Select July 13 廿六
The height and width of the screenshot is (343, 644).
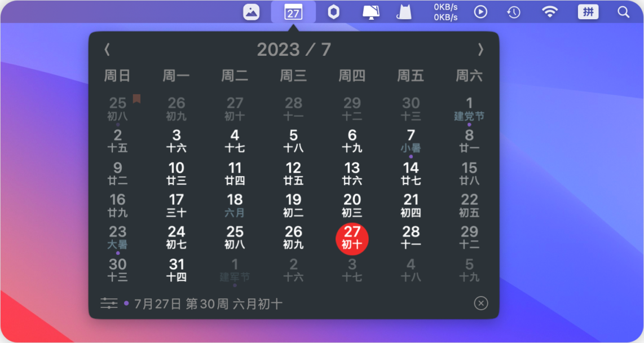[x=352, y=174]
